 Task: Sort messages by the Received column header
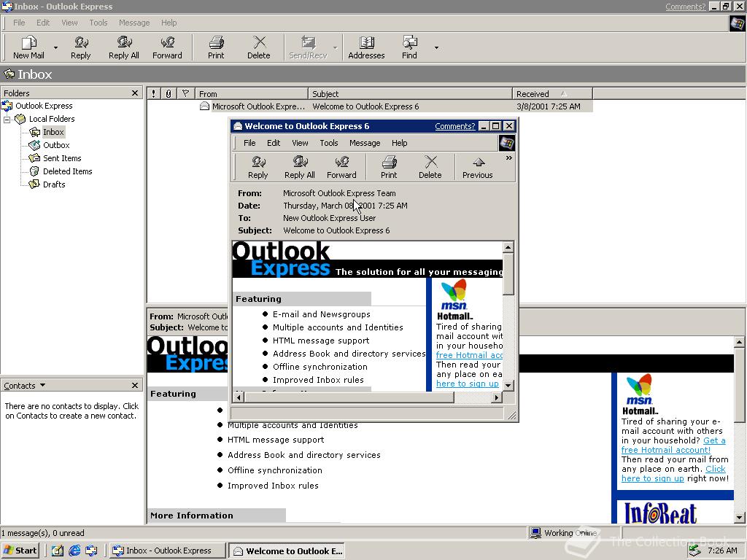552,94
